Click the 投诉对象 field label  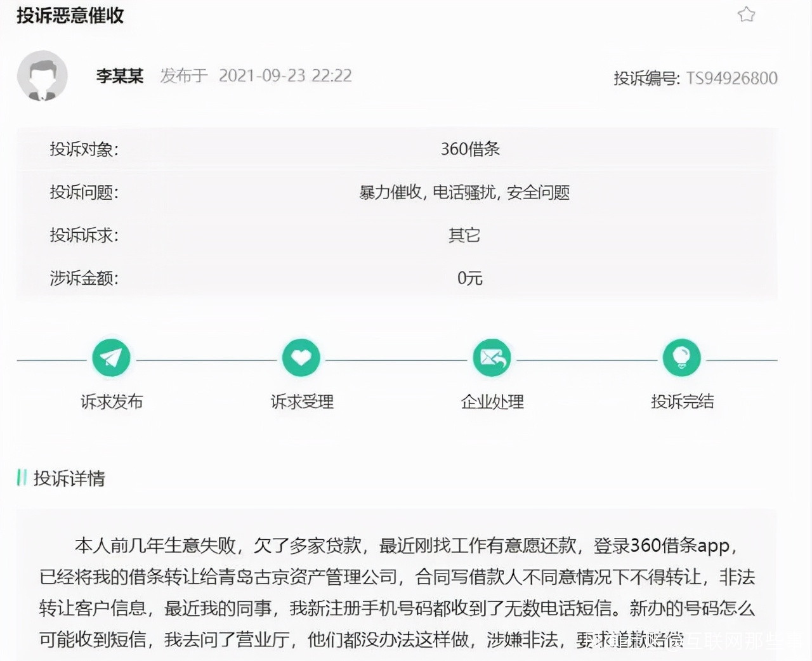coord(84,149)
